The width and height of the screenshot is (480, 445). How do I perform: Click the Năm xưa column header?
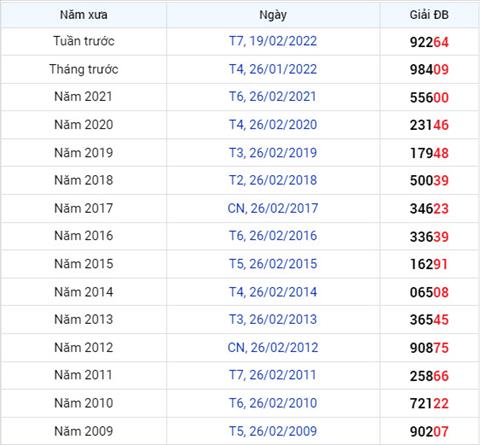tap(84, 15)
